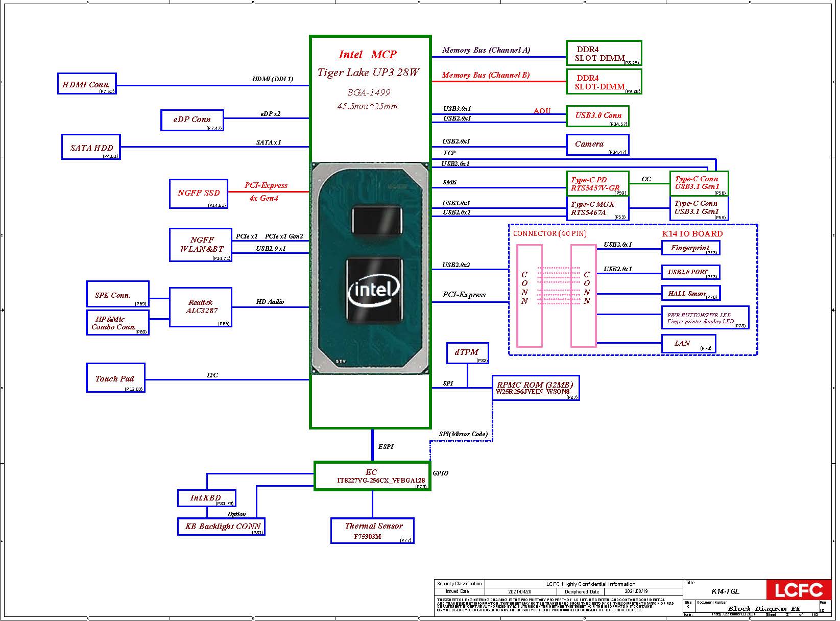Click the HP&Mic Combo Conn. block
The image size is (840, 621).
117,323
